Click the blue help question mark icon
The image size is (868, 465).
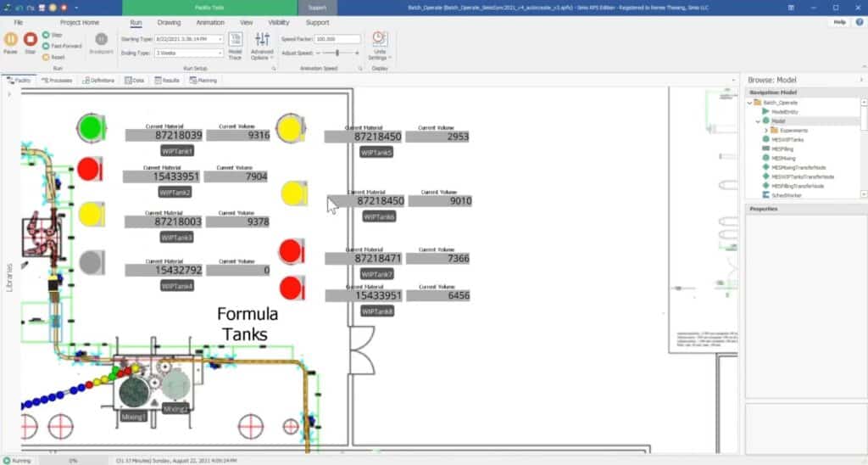860,22
